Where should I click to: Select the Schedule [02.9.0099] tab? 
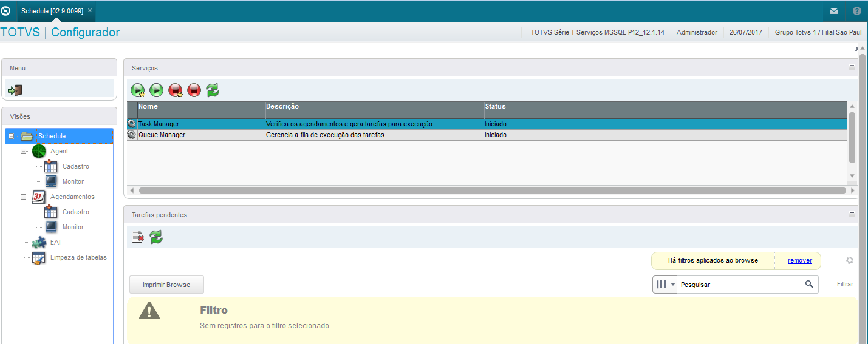pos(52,11)
